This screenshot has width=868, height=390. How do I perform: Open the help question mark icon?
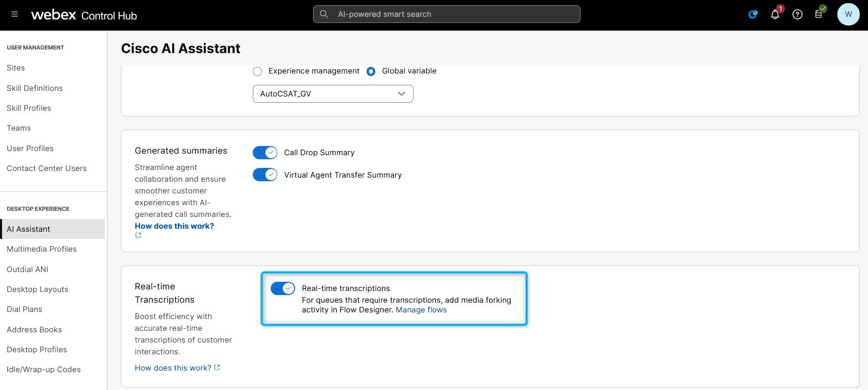(797, 14)
